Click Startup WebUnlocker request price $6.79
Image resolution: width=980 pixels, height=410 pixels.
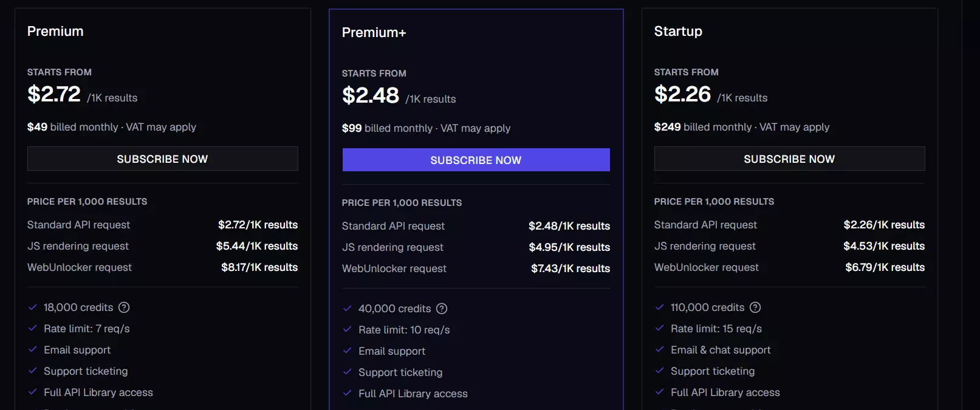click(x=885, y=267)
